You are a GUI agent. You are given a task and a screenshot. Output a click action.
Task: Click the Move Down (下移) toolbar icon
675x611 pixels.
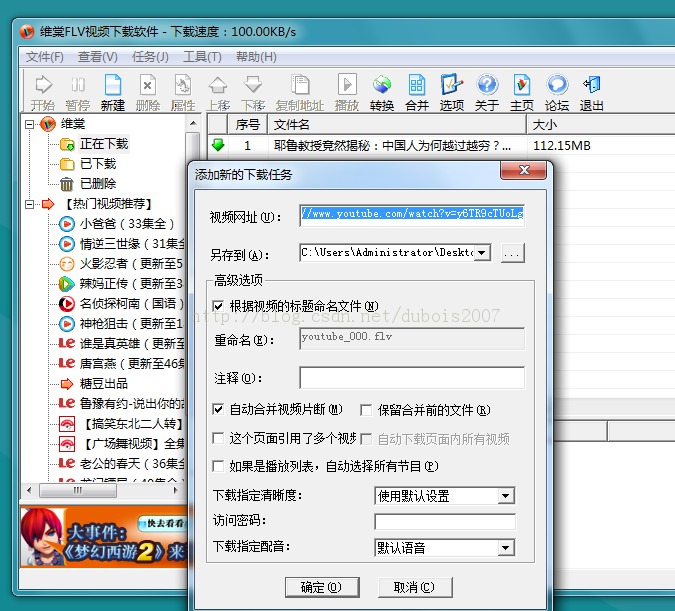point(253,92)
